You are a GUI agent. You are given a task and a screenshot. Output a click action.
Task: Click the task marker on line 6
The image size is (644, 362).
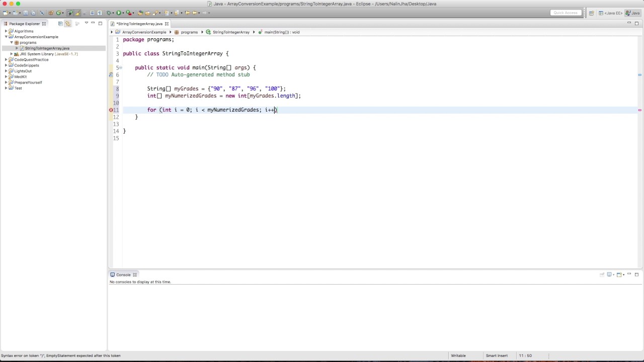click(111, 75)
